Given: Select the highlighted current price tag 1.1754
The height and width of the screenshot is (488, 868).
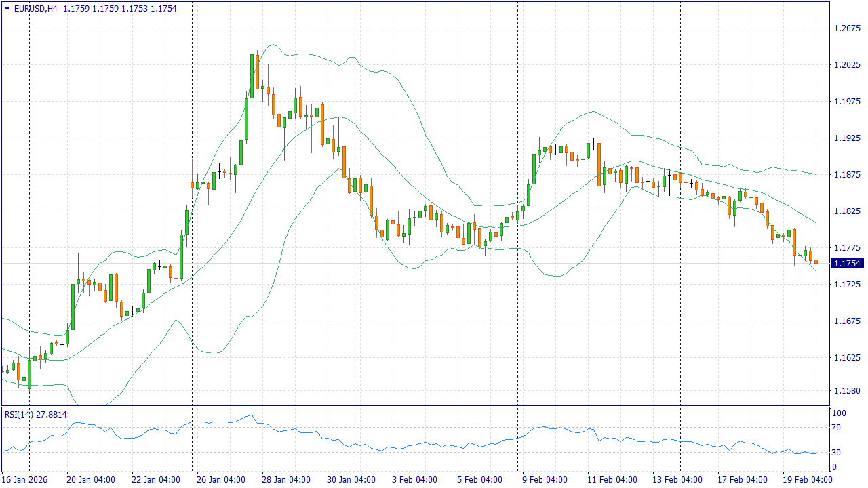Looking at the screenshot, I should pyautogui.click(x=847, y=263).
